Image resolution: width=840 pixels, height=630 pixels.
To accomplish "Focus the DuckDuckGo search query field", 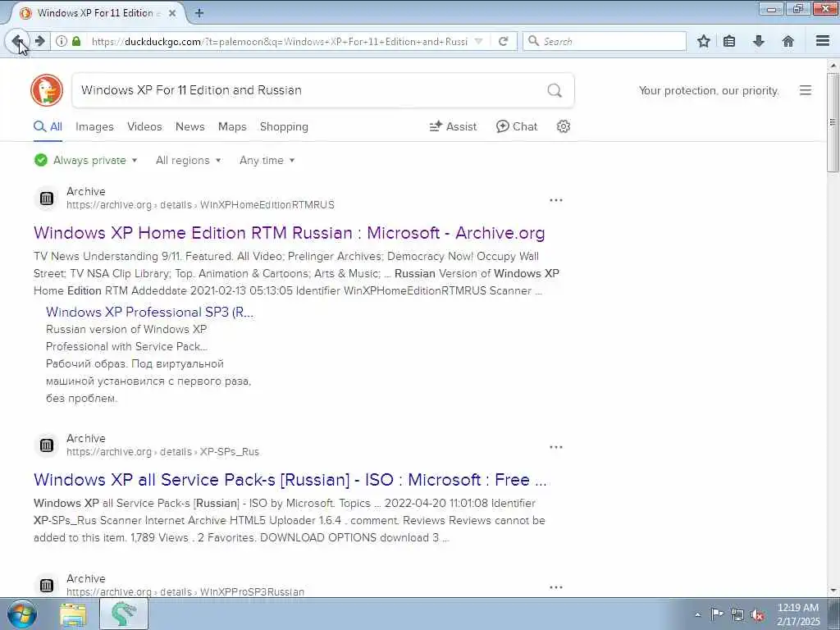I will click(311, 90).
